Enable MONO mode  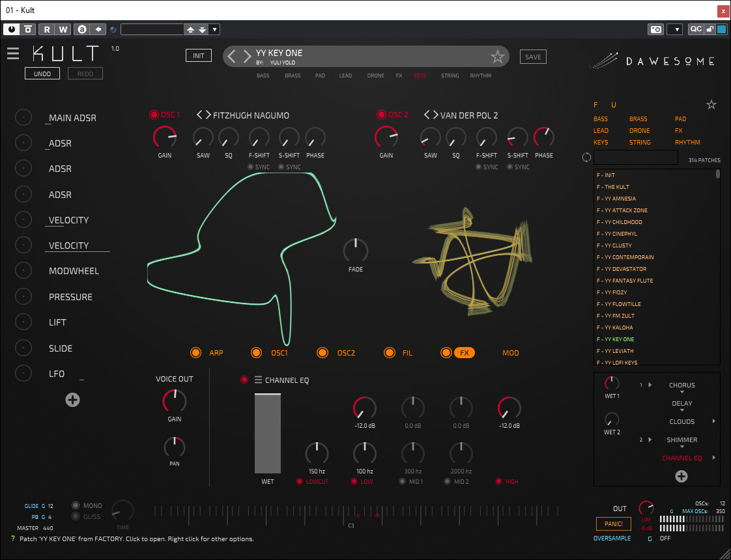click(x=76, y=505)
